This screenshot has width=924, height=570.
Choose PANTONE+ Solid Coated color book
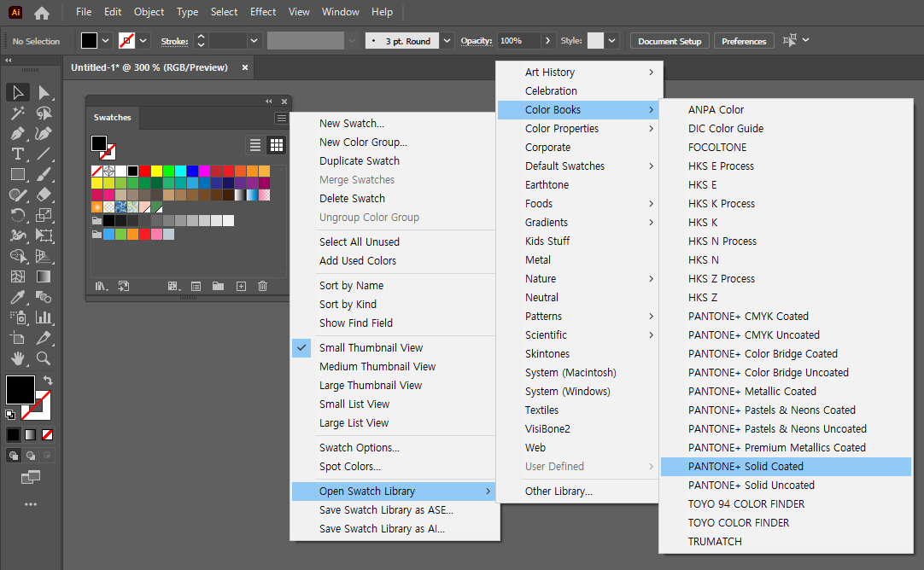(x=787, y=467)
